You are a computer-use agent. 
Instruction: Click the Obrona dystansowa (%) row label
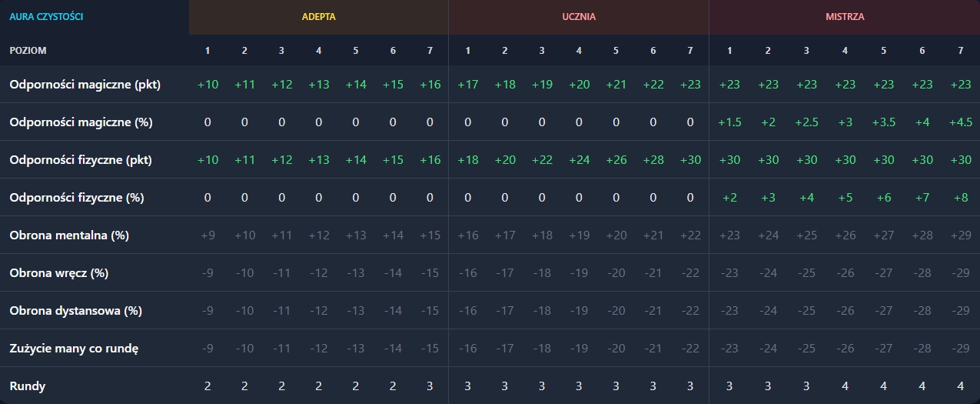click(x=76, y=311)
